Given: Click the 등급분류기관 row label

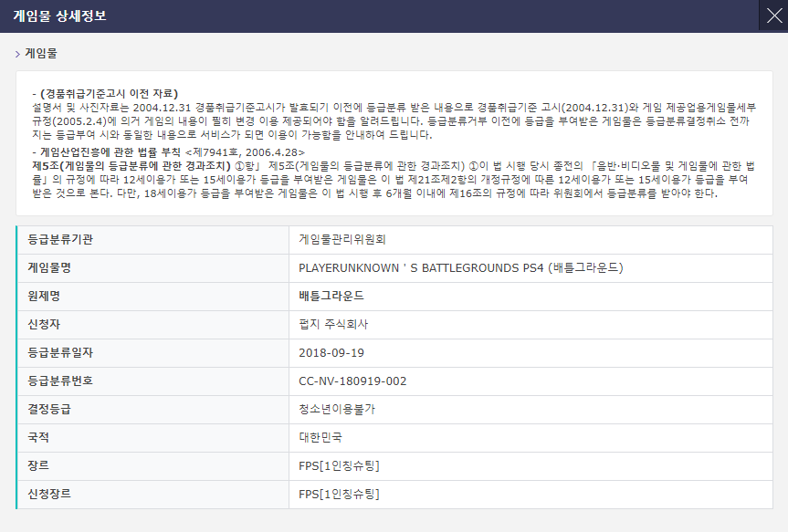Looking at the screenshot, I should (60, 240).
